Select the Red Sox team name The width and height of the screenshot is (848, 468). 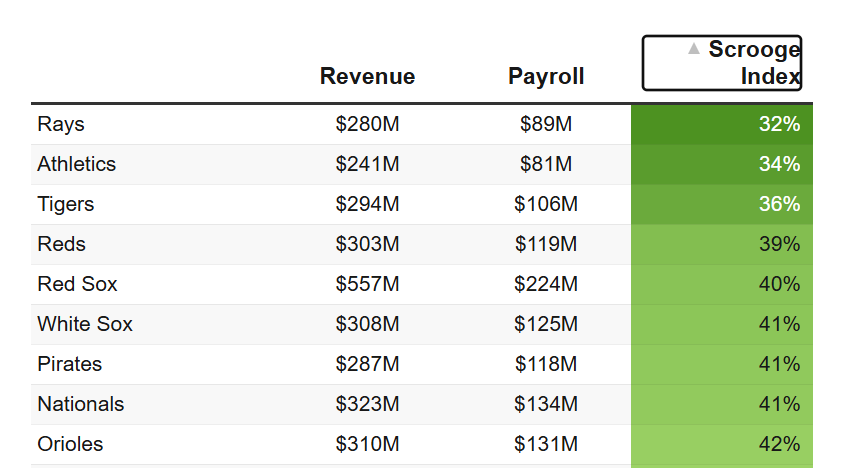coord(77,285)
